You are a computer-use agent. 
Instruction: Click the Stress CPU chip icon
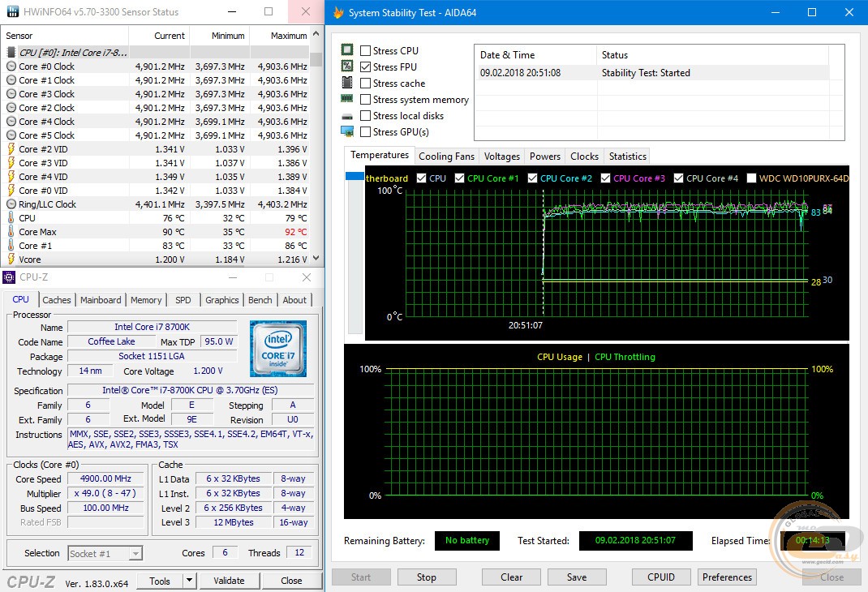pyautogui.click(x=347, y=49)
